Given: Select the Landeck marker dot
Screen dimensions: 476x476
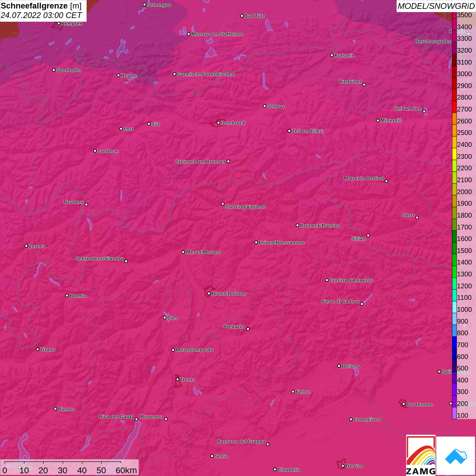Looking at the screenshot, I should point(95,151).
